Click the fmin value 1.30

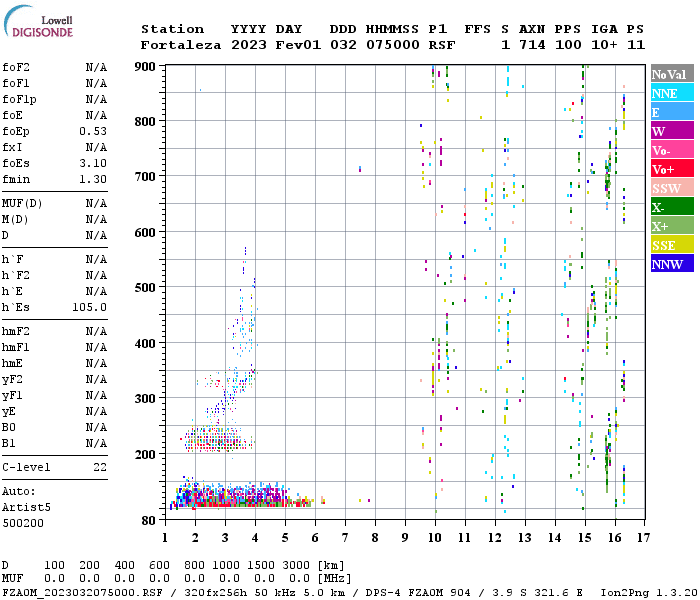pyautogui.click(x=93, y=179)
